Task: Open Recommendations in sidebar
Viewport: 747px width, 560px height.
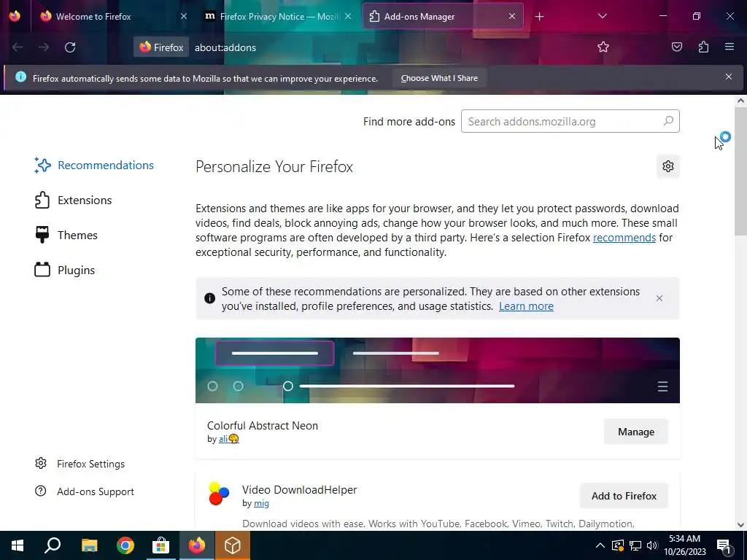Action: pos(94,166)
